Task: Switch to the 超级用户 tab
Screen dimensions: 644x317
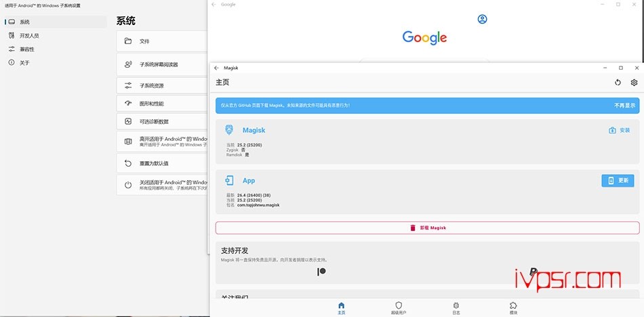Action: pos(399,308)
